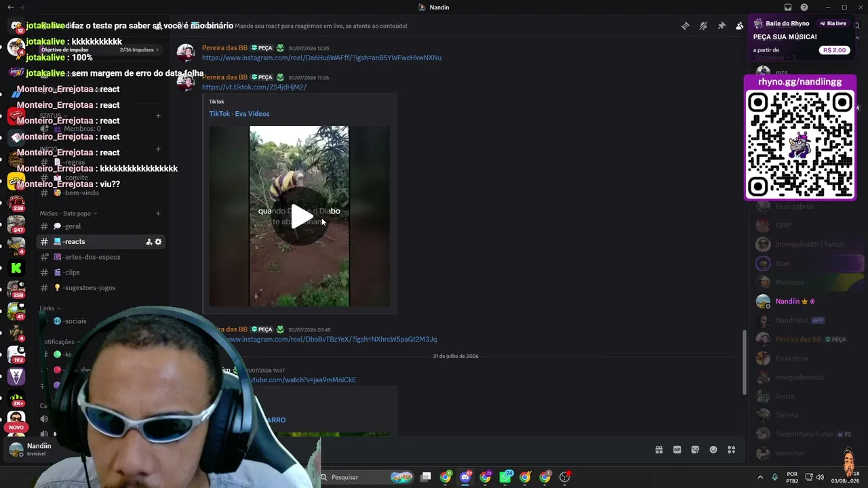The width and height of the screenshot is (868, 488).
Task: Select the -bem-vindo channel
Action: (100, 193)
